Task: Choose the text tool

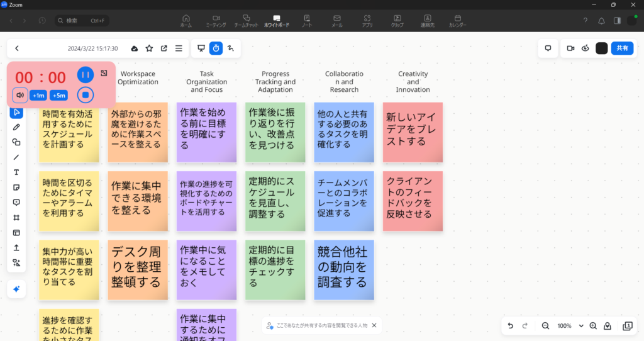Action: point(16,172)
